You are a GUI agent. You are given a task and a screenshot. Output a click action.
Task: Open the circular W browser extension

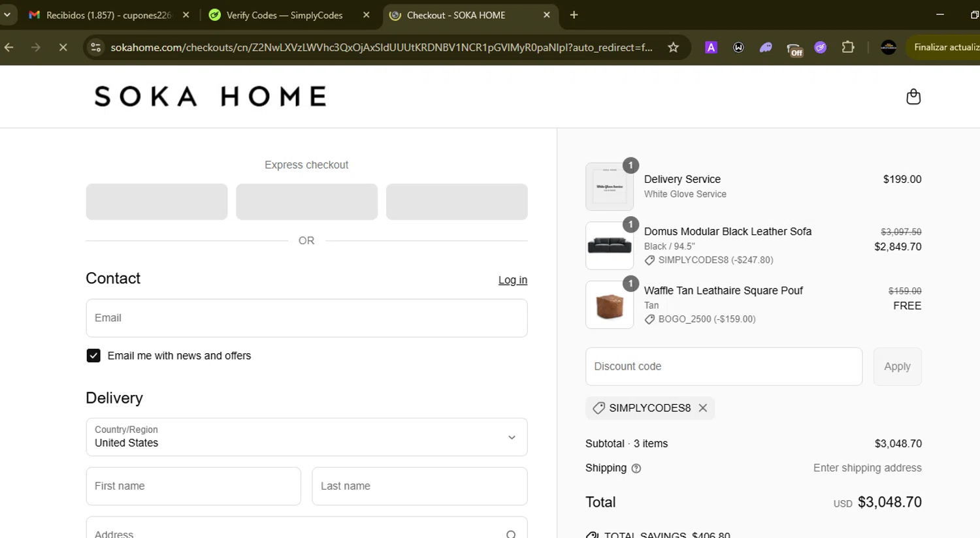tap(738, 47)
